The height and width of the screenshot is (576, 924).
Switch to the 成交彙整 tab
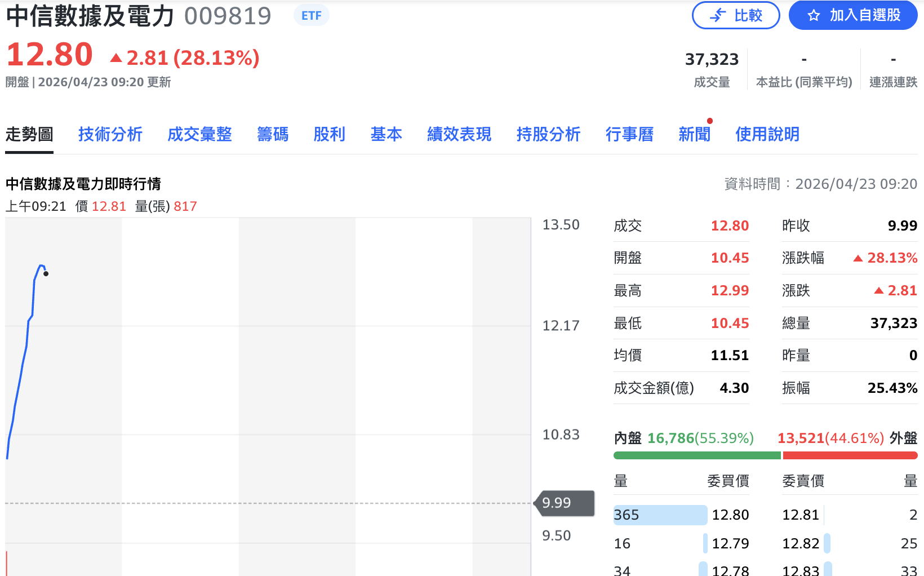199,134
